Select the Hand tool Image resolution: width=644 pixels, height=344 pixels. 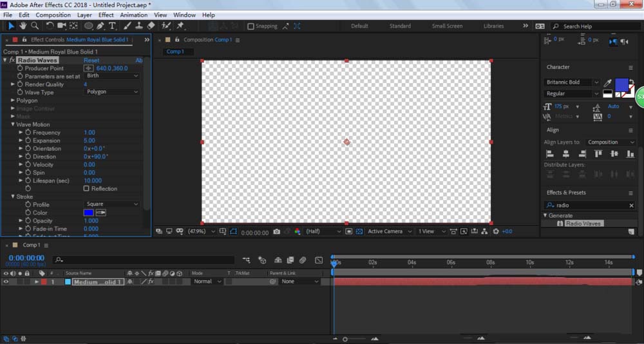(x=23, y=26)
